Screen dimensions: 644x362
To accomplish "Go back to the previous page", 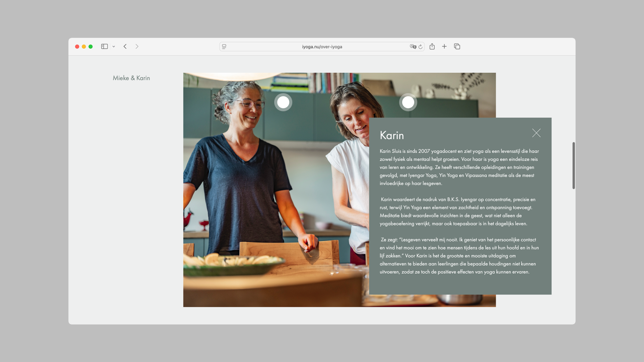I will point(125,46).
